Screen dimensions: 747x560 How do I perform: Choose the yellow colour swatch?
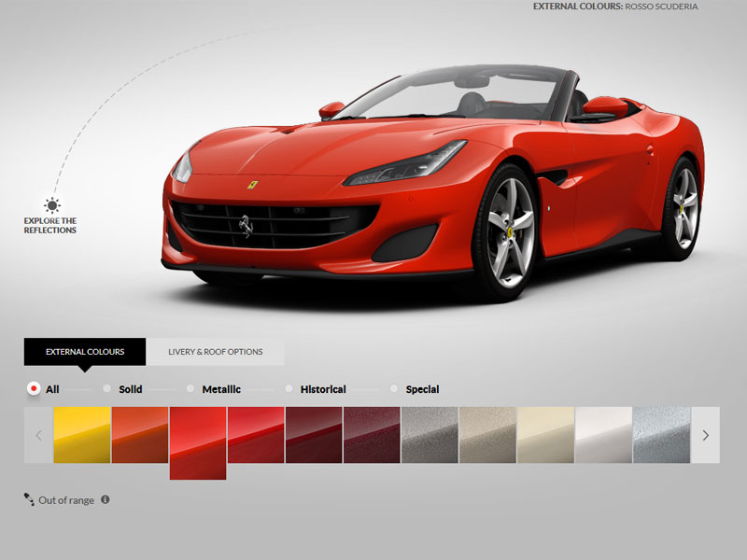[82, 435]
